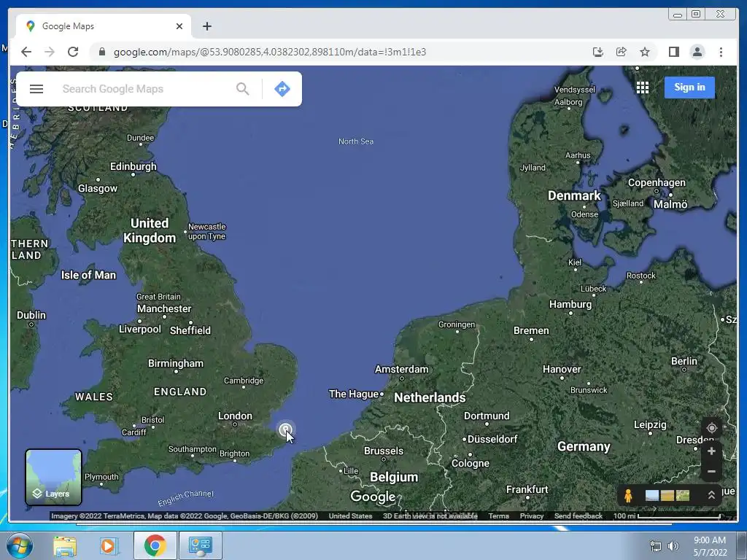Go forward in Chrome
The height and width of the screenshot is (560, 747).
pyautogui.click(x=50, y=52)
